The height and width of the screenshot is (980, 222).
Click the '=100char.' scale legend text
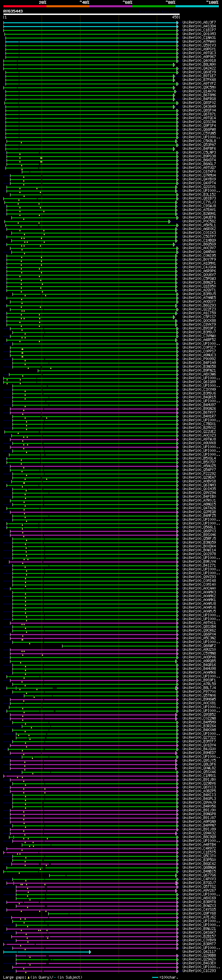(x=169, y=977)
